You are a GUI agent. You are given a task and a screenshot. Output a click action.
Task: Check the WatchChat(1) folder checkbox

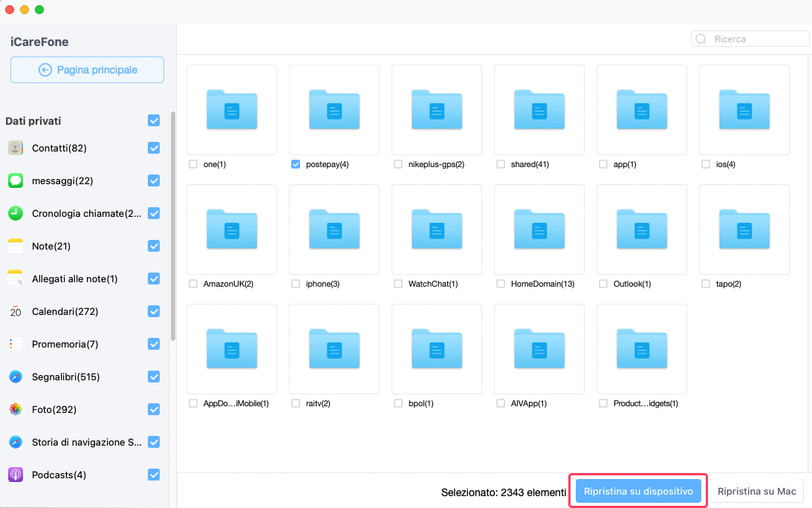(399, 284)
